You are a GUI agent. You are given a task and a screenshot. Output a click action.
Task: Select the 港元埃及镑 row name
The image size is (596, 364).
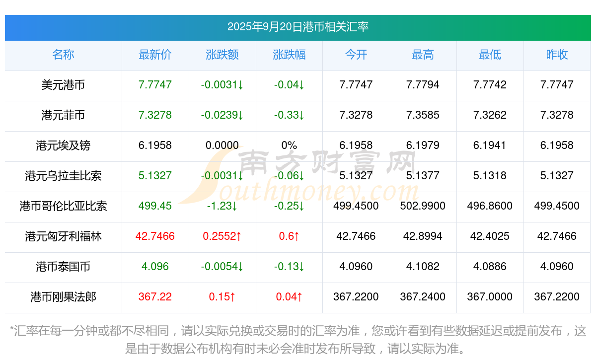(x=63, y=146)
